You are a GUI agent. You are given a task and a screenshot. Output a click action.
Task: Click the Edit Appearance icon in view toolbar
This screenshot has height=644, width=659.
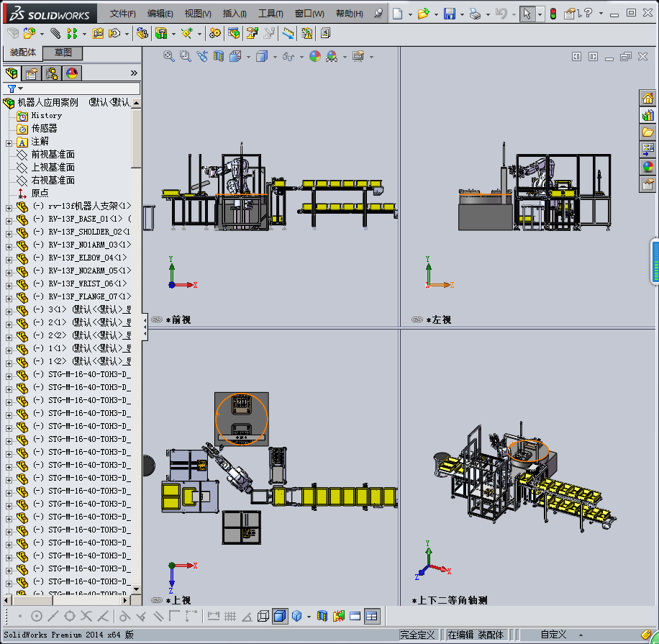(314, 56)
